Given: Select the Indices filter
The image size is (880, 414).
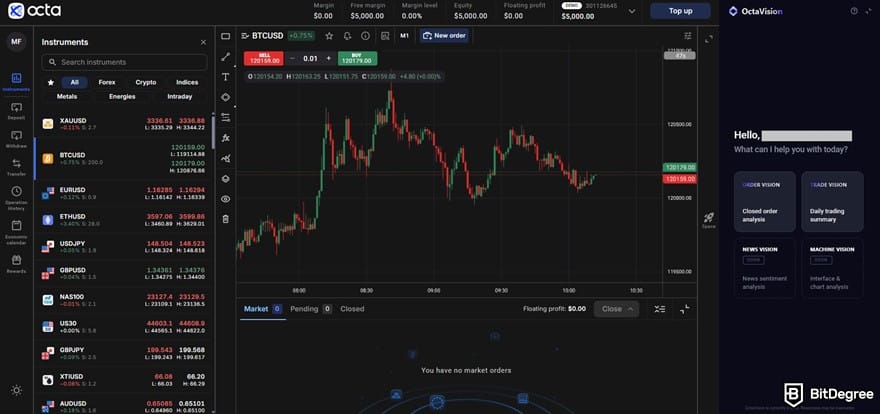Looking at the screenshot, I should (187, 82).
